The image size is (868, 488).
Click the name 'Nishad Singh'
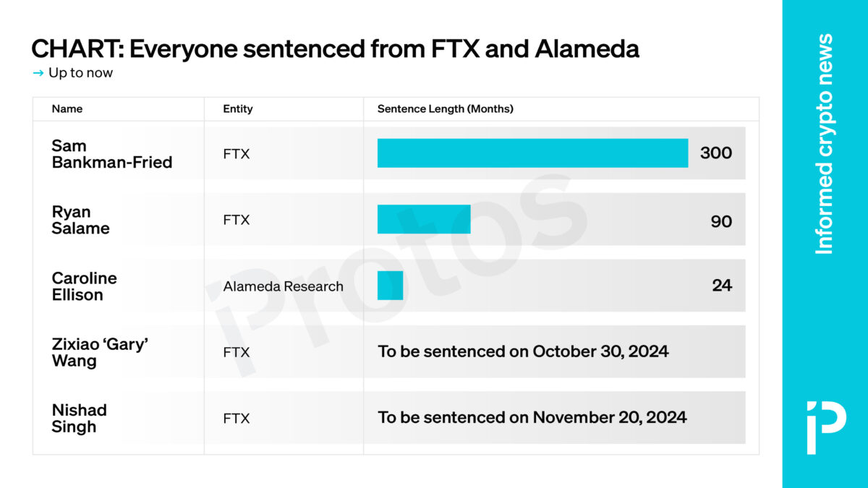[79, 418]
